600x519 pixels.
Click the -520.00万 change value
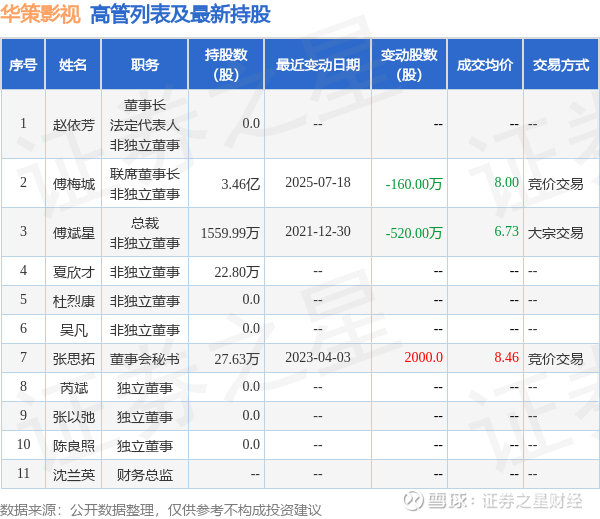coord(414,233)
